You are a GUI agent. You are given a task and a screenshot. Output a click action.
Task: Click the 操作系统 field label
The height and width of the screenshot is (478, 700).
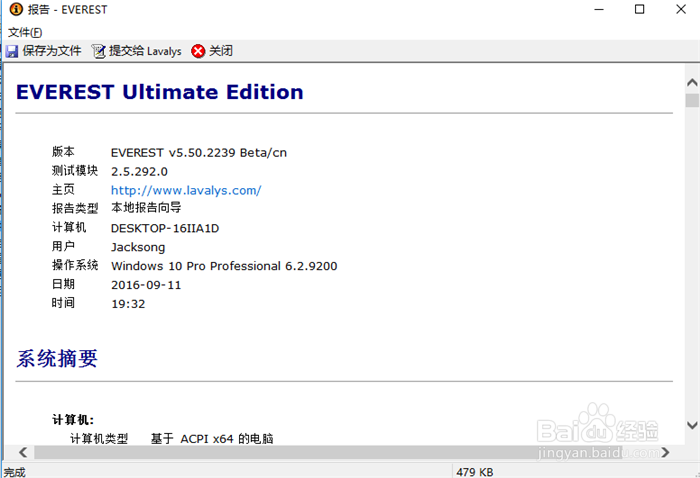click(75, 265)
